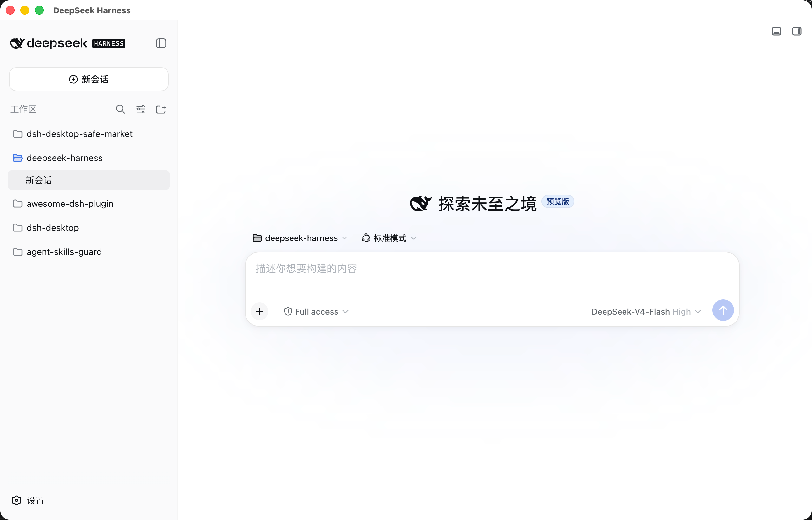Click the New Session (新会话) button
Viewport: 812px width, 520px height.
pos(88,79)
